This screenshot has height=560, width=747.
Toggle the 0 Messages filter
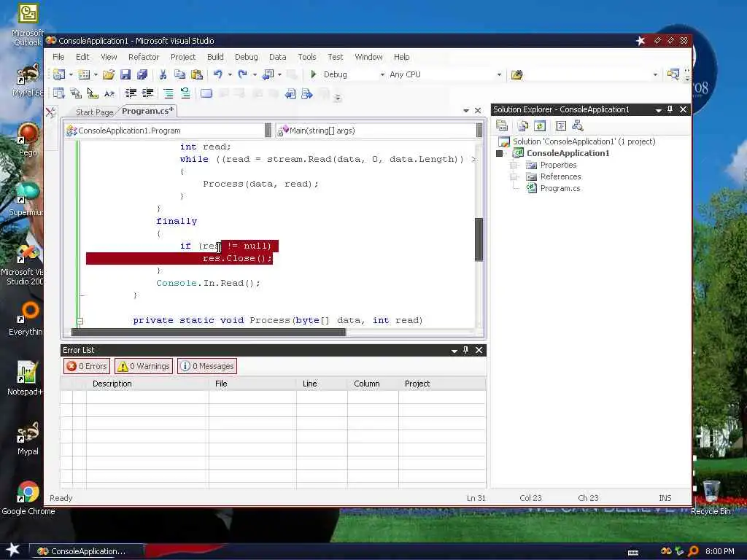pos(206,366)
